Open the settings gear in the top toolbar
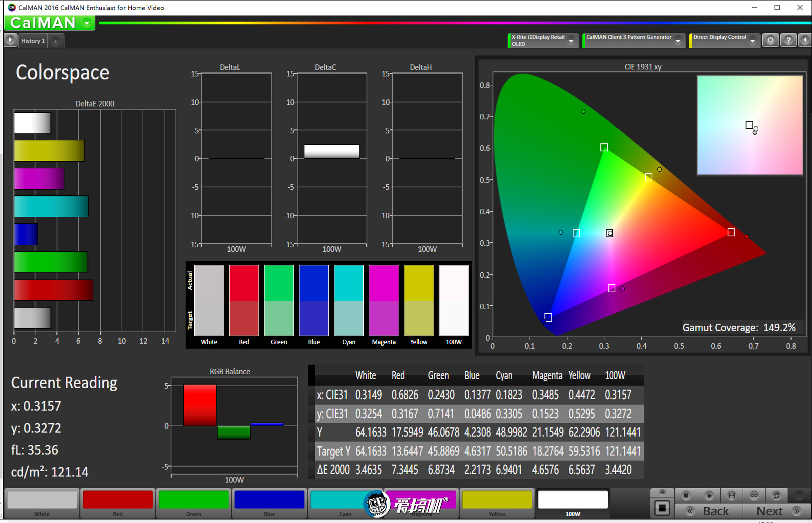 pyautogui.click(x=771, y=40)
